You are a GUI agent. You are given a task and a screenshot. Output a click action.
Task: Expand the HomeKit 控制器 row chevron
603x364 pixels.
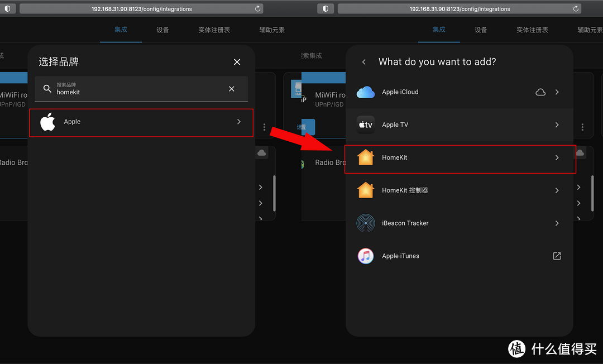(x=557, y=190)
